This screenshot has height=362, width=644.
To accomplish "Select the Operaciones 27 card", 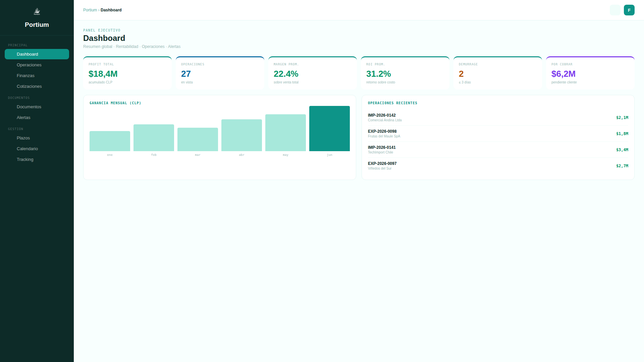I will tap(220, 73).
